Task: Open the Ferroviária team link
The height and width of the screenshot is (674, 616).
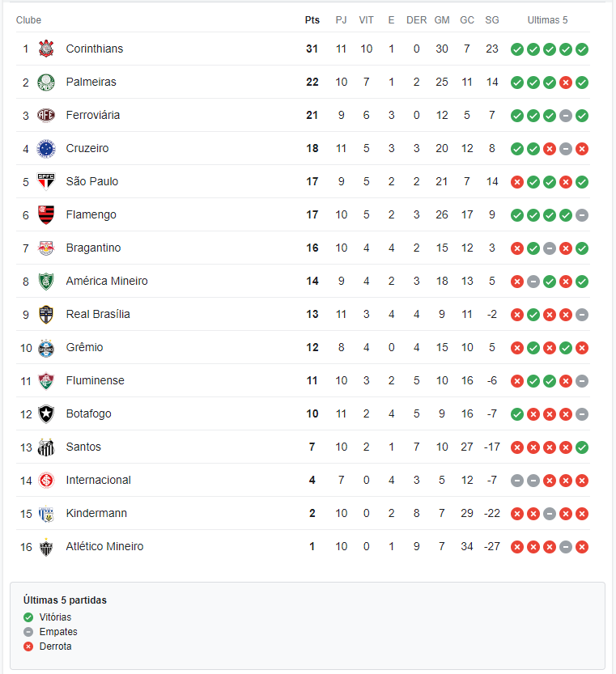Action: [x=93, y=115]
